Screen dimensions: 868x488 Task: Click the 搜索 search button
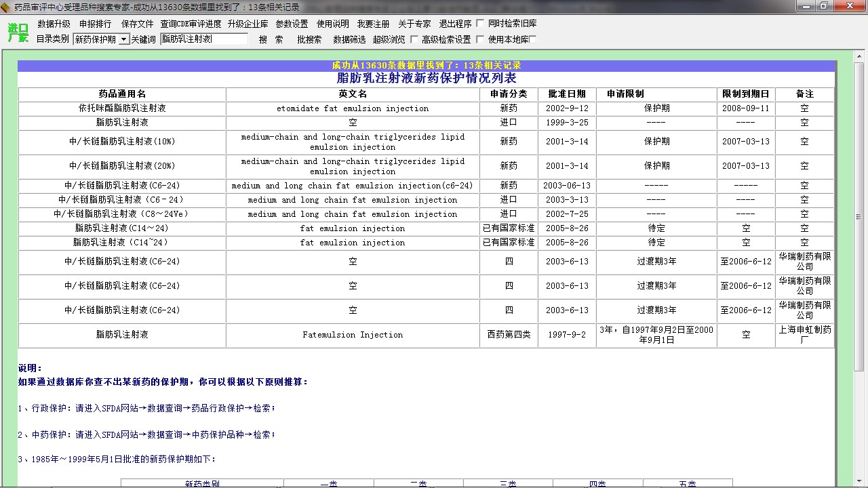pyautogui.click(x=271, y=39)
